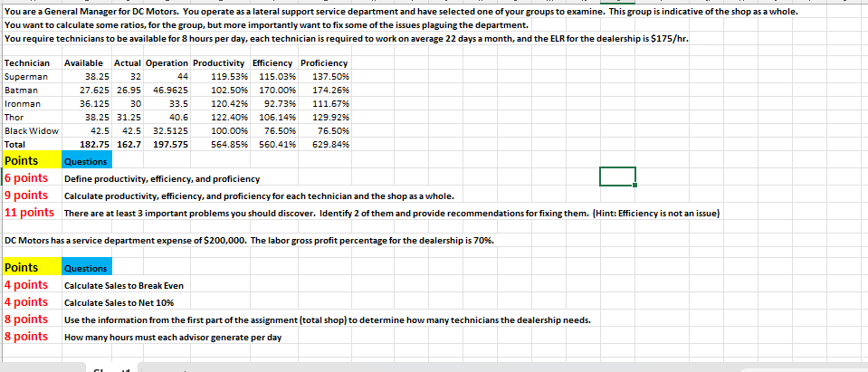Select the 137.50% proficiency cell
This screenshot has height=372, width=868.
(324, 76)
